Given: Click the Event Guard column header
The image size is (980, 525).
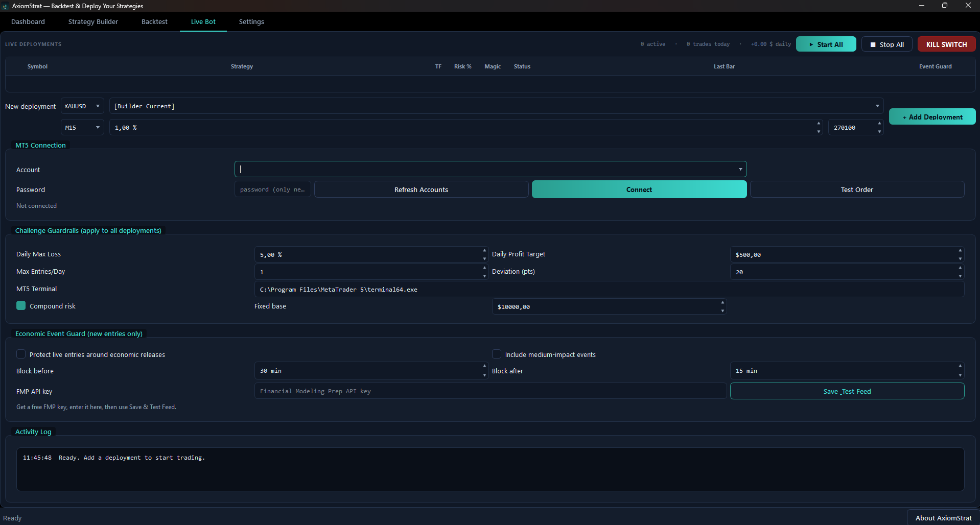Looking at the screenshot, I should (x=935, y=66).
